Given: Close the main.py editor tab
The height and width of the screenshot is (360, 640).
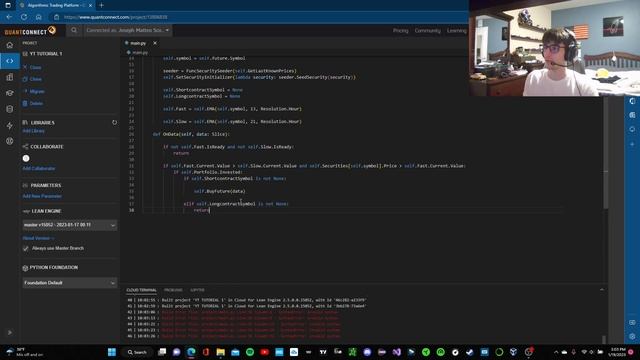Looking at the screenshot, I should (x=155, y=43).
